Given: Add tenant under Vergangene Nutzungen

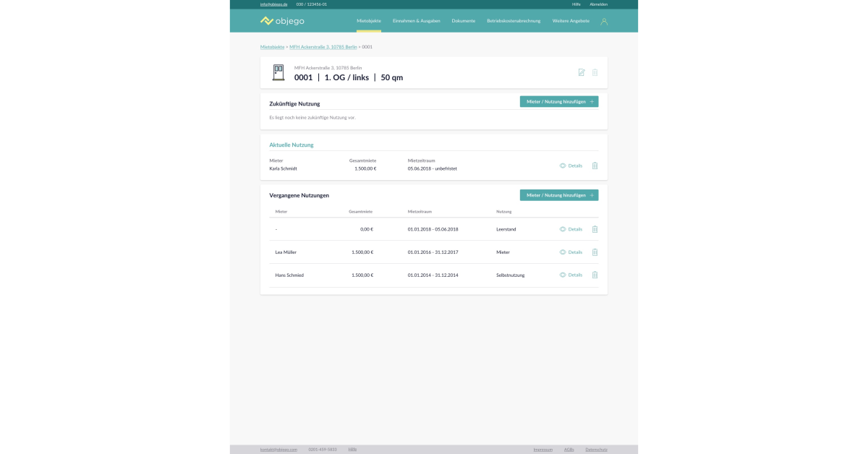Looking at the screenshot, I should [559, 195].
